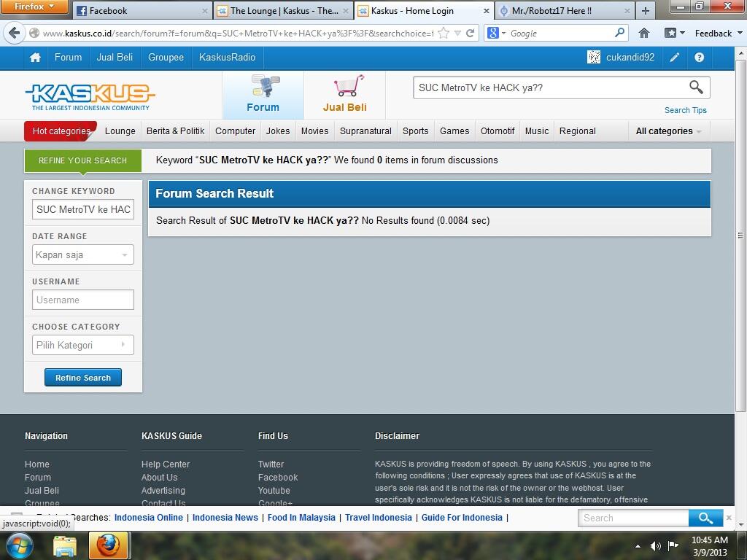This screenshot has height=560, width=747.
Task: Open the Google search engine selector
Action: coord(496,33)
